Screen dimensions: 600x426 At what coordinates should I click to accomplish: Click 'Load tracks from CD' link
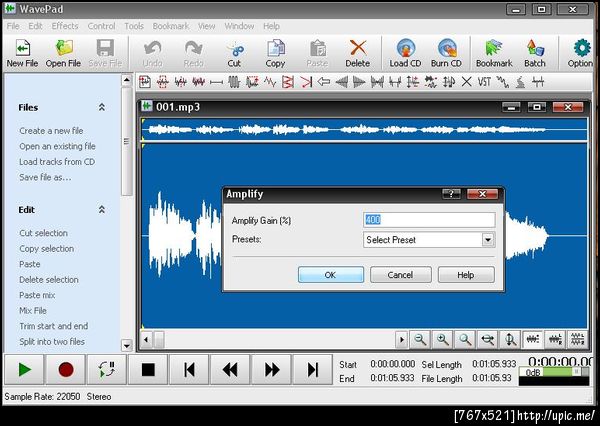pos(57,162)
